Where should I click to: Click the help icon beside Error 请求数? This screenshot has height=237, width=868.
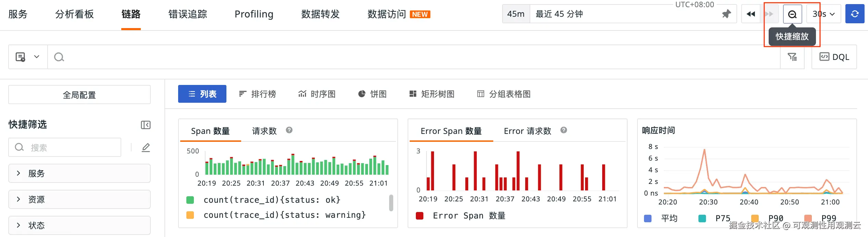click(x=564, y=130)
